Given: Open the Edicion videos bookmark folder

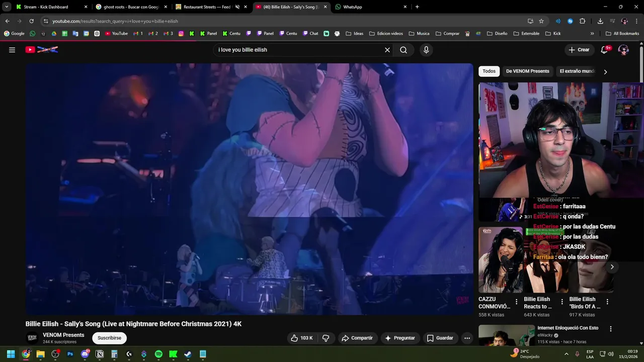Looking at the screenshot, I should [386, 34].
